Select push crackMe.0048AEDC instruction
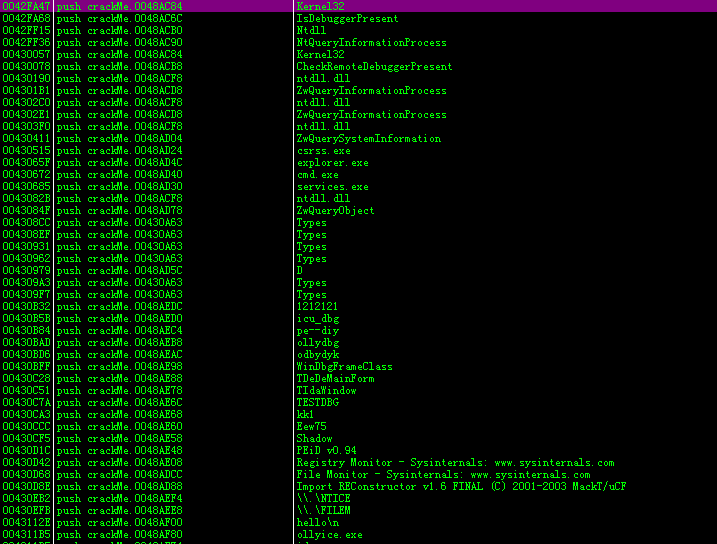This screenshot has width=717, height=544. coord(119,307)
